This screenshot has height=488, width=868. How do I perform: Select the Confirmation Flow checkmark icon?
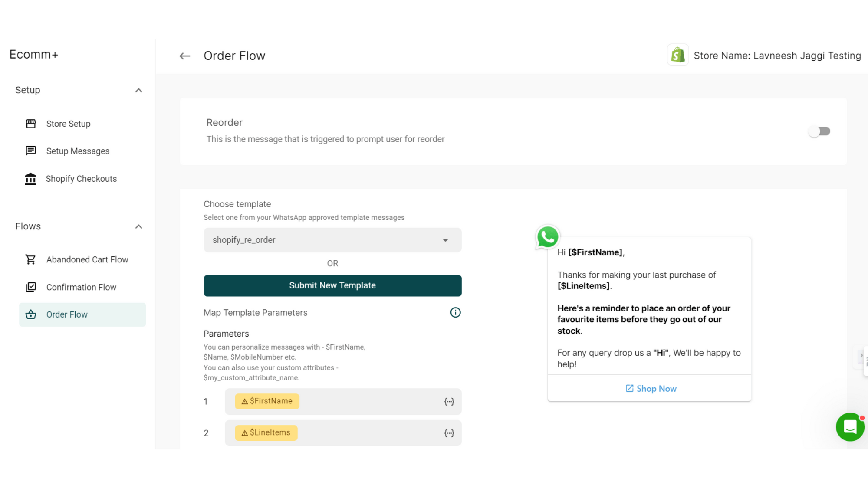30,287
